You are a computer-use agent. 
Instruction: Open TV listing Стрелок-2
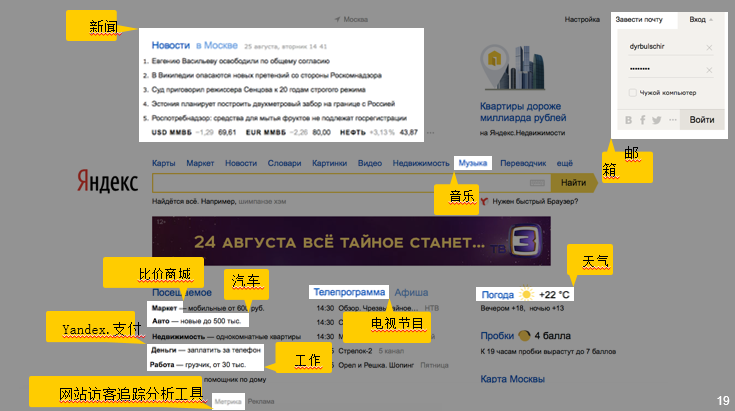click(x=355, y=351)
